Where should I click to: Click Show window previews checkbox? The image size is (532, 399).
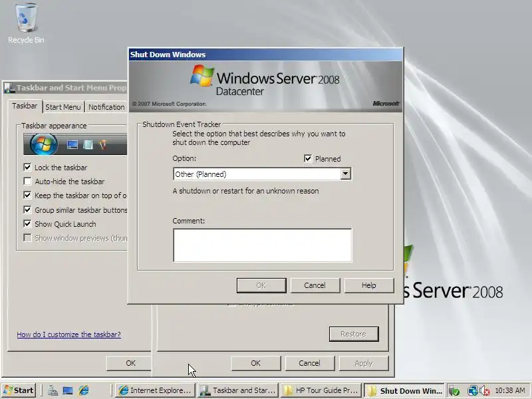(27, 238)
